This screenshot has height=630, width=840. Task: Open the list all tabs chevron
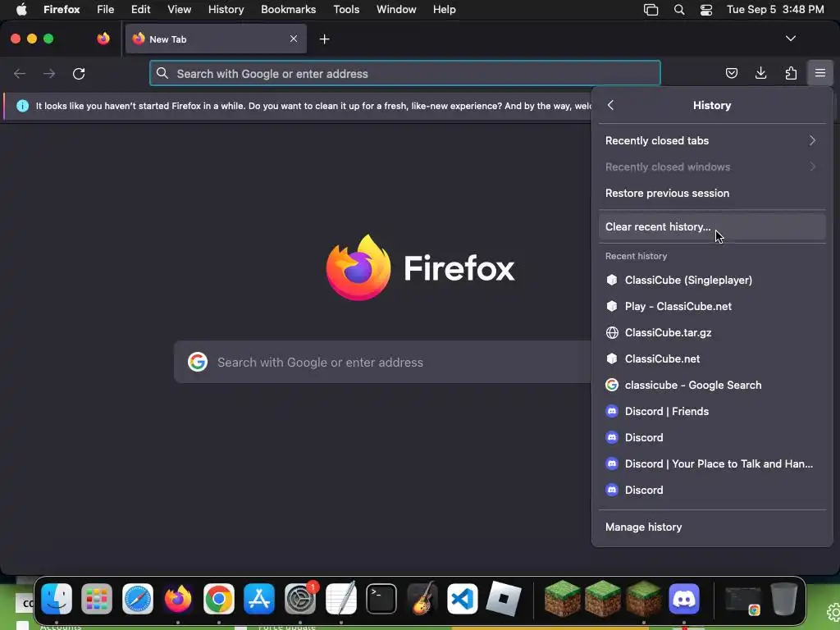coord(790,39)
